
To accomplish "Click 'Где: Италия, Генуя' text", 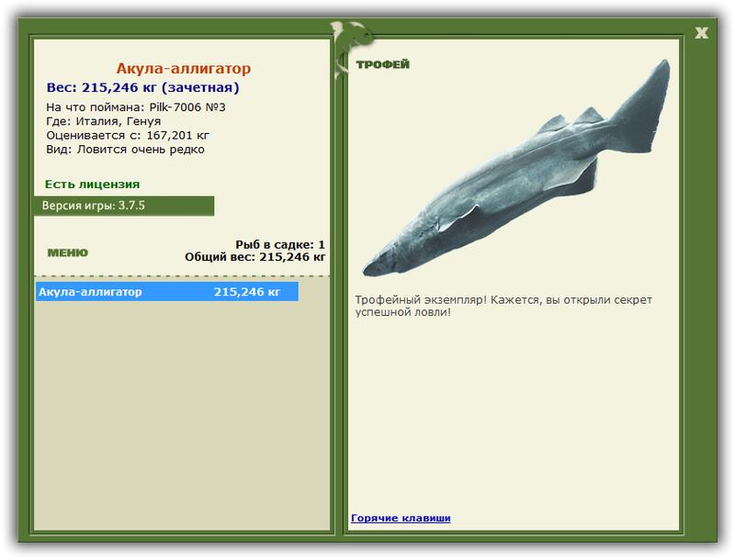I will pyautogui.click(x=104, y=121).
